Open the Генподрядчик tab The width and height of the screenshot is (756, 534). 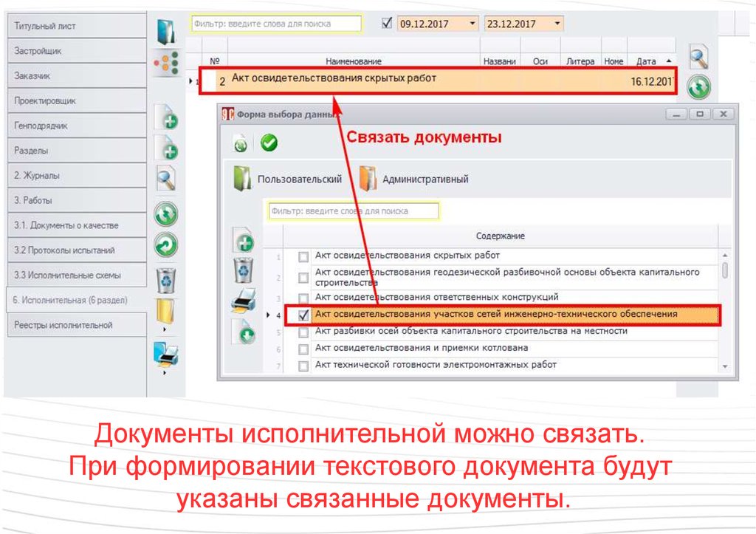pos(77,126)
